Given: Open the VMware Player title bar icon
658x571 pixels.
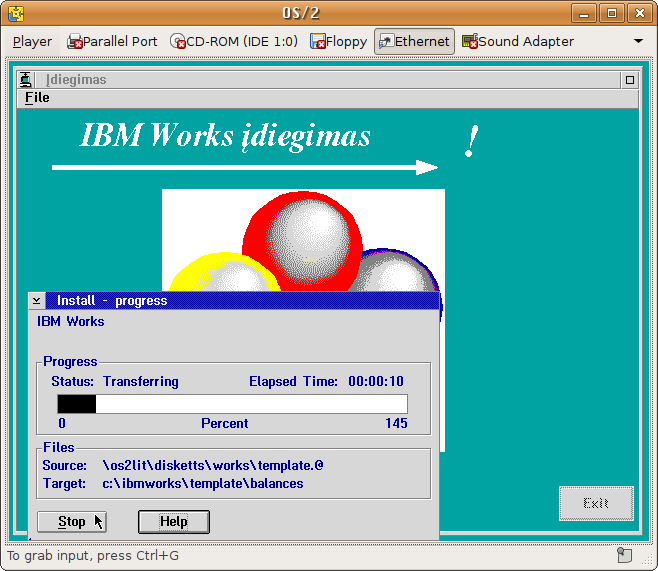Looking at the screenshot, I should click(16, 13).
